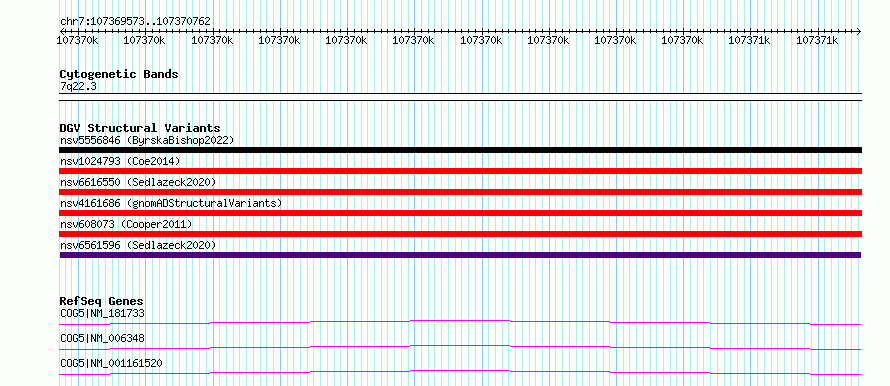Click the red bar under nsv608073
This screenshot has width=890, height=386.
pos(460,234)
